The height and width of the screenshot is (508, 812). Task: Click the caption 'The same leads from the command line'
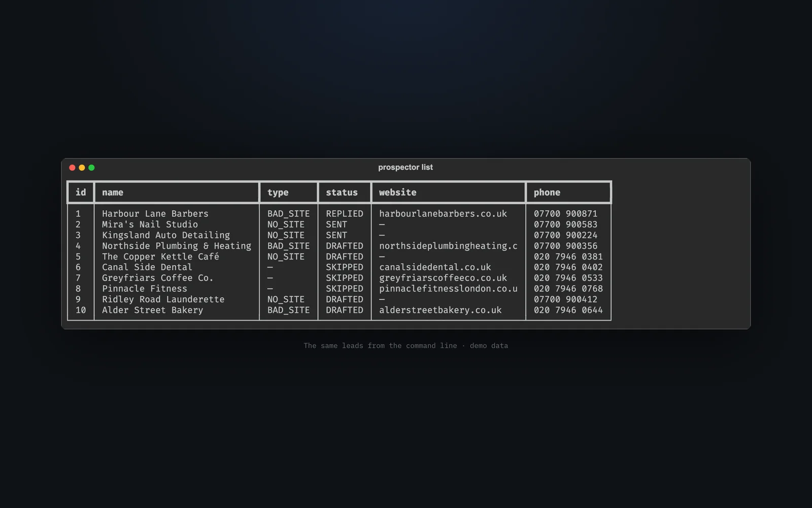click(381, 345)
